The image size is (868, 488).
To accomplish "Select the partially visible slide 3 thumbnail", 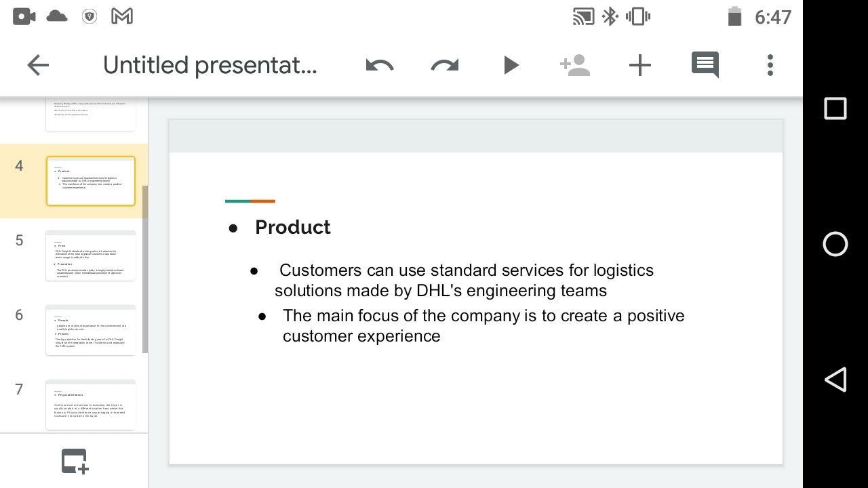I will coord(91,114).
